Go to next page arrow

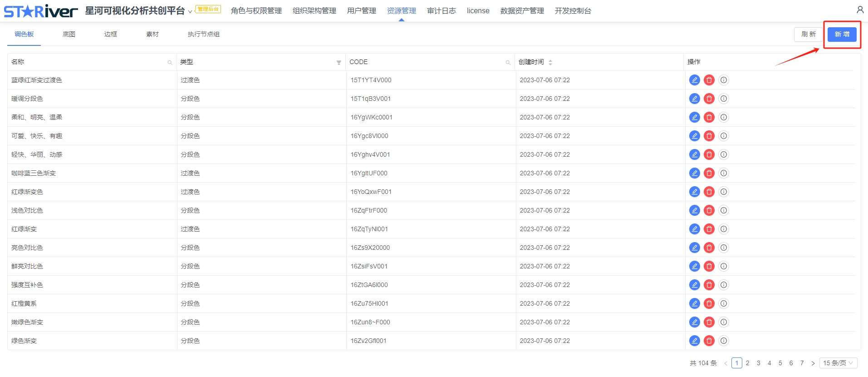(813, 363)
